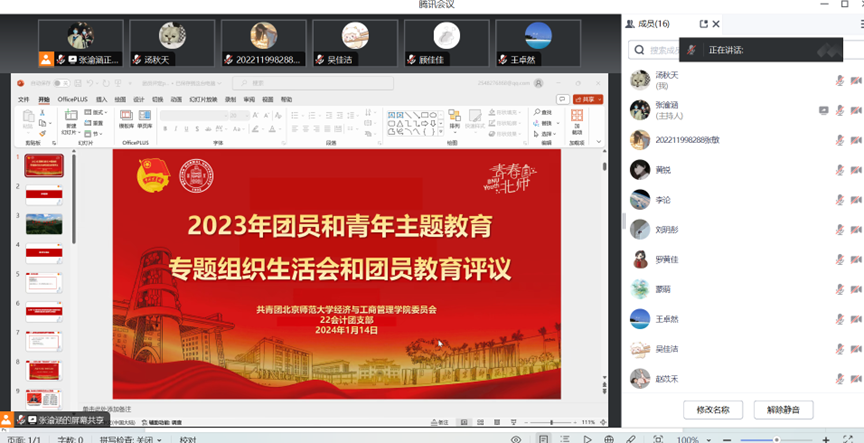864x443 pixels.
Task: Toggle camera icon for 黄悦 in member list
Action: [855, 170]
